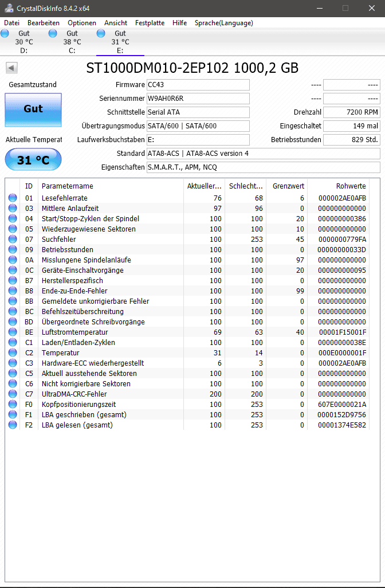385x588 pixels.
Task: Switch to disk C: tab
Action: [x=72, y=42]
